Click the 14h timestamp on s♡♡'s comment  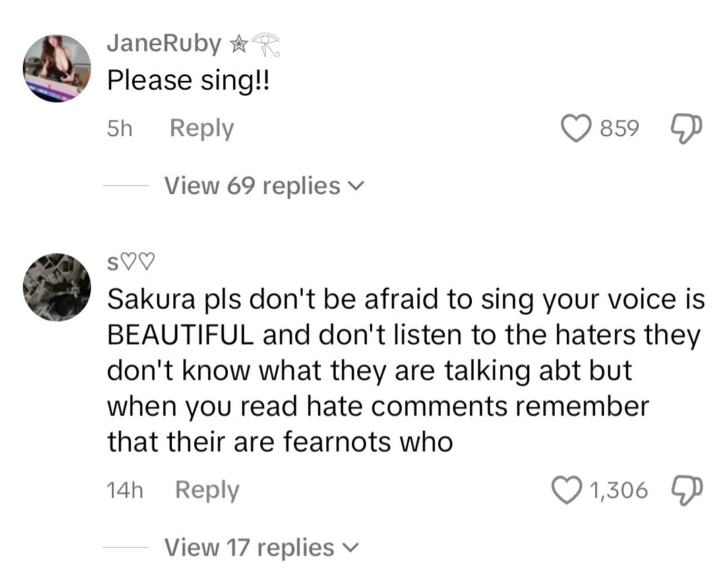coord(126,489)
